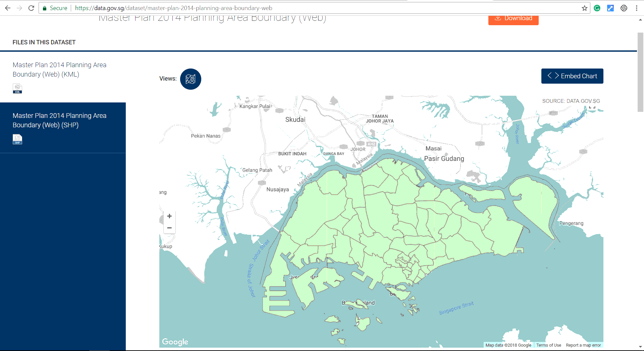Open the map Terms of Use link
The width and height of the screenshot is (644, 351).
point(548,345)
